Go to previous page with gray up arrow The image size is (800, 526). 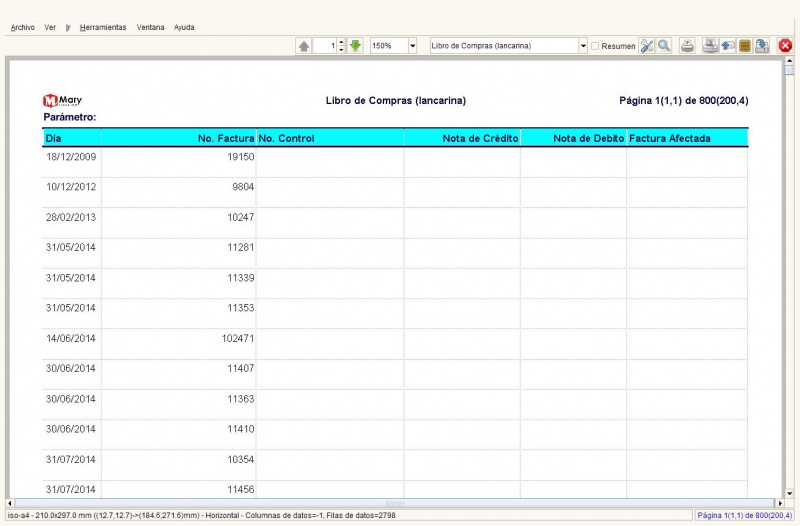pyautogui.click(x=304, y=46)
